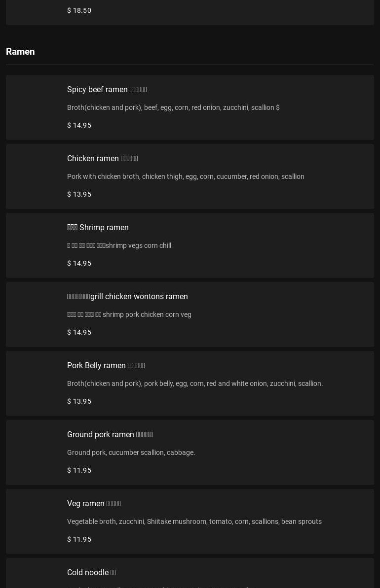Click the grill chicken wontons ramen description

129,314
